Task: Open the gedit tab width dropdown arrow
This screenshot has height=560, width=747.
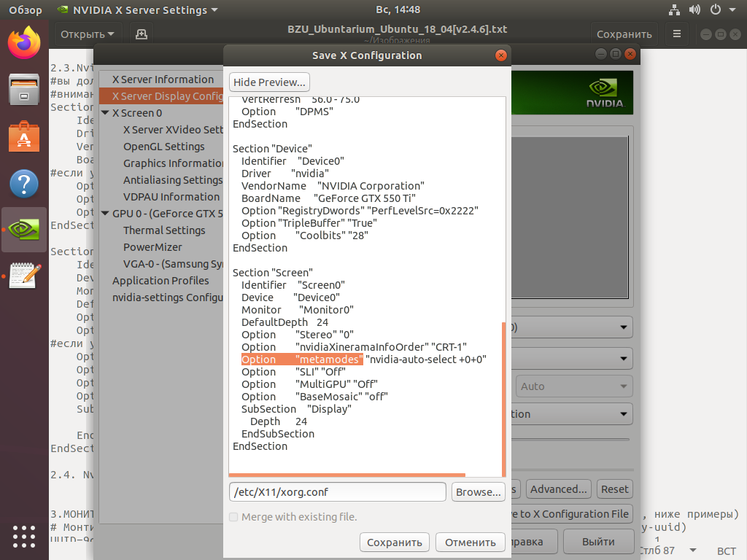Action: (693, 551)
